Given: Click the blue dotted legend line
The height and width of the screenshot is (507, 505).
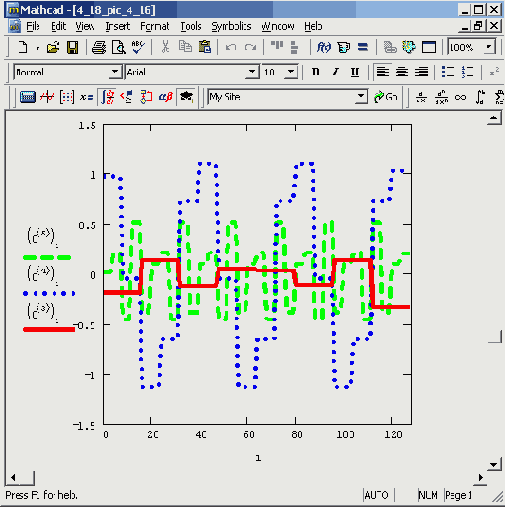Looking at the screenshot, I should 49,293.
